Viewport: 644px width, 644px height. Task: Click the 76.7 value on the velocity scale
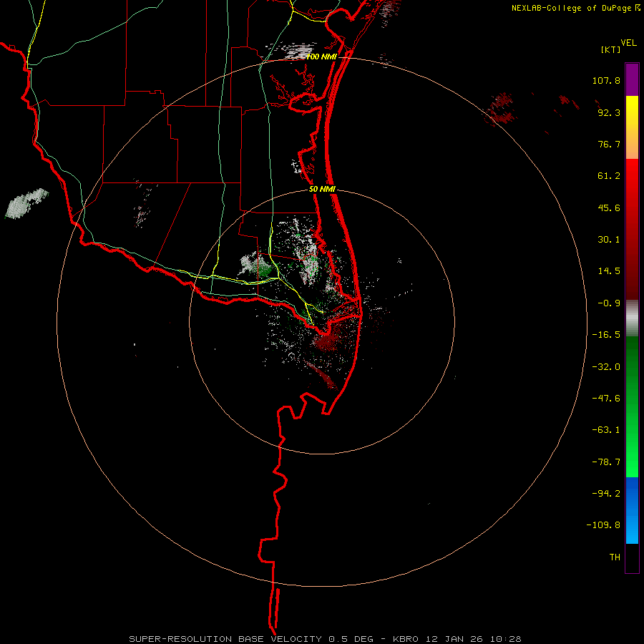[x=609, y=144]
